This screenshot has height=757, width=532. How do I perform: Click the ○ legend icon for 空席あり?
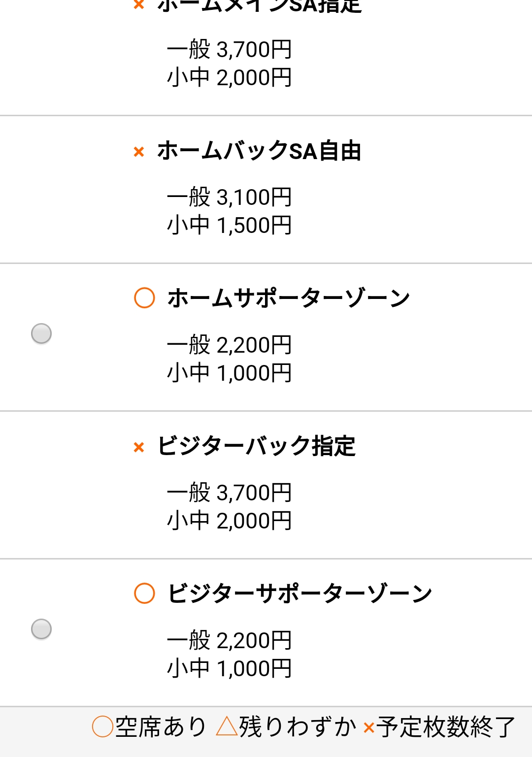(x=102, y=727)
